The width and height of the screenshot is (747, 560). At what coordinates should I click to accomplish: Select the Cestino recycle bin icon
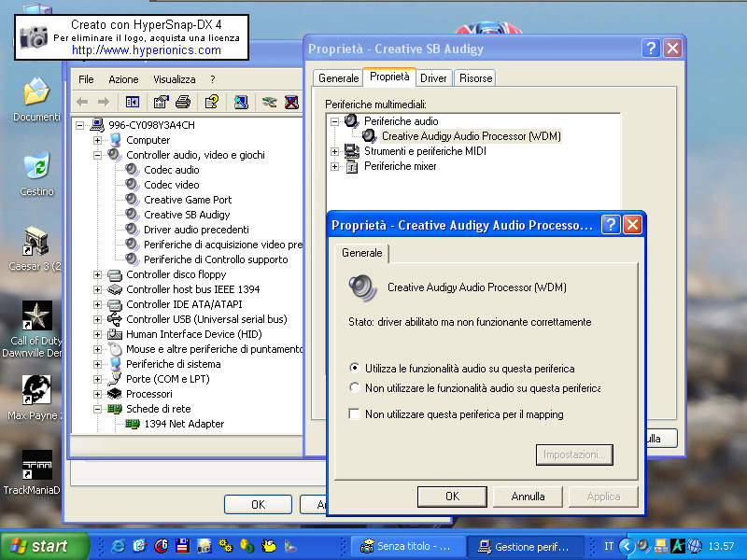tap(36, 166)
